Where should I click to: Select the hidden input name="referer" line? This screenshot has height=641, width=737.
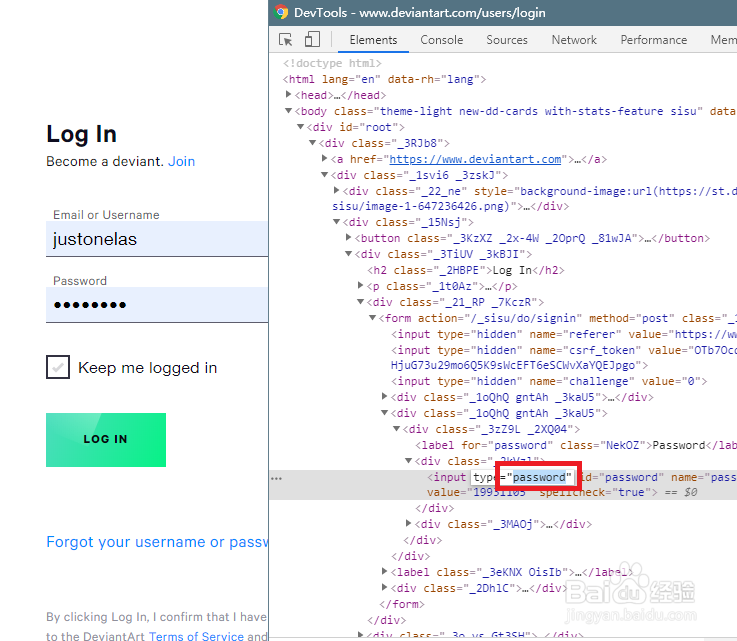pyautogui.click(x=564, y=334)
